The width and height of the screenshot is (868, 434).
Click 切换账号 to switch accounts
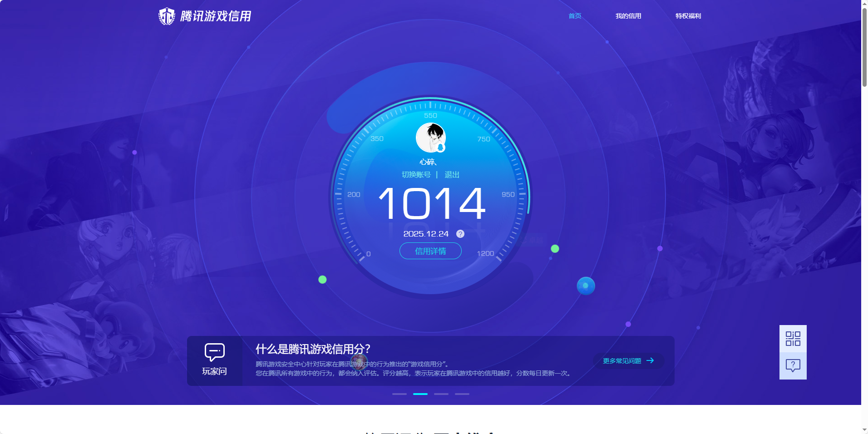[416, 175]
